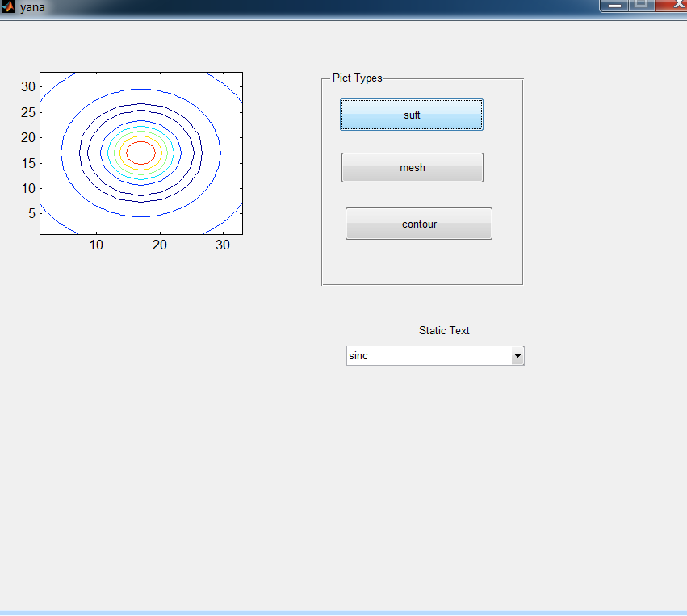Click the Pict Types panel title
687x616 pixels.
pos(357,78)
